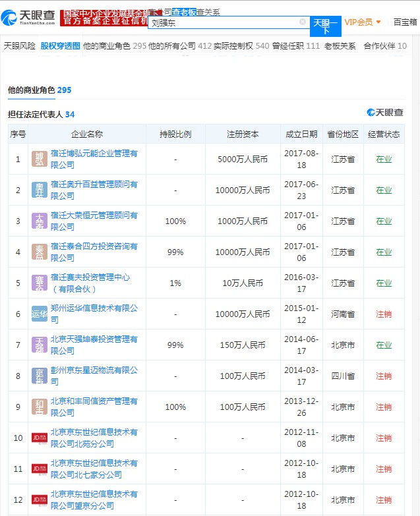Open the 郑州运华 company logo icon

[x=39, y=314]
